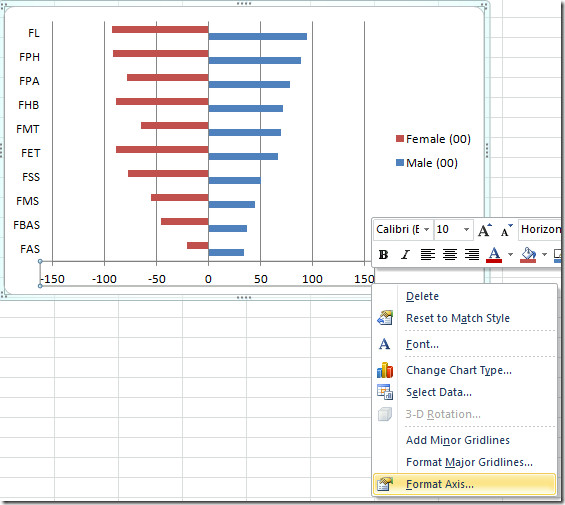Click chart bottom edge resize handle
The width and height of the screenshot is (565, 505).
click(x=244, y=298)
